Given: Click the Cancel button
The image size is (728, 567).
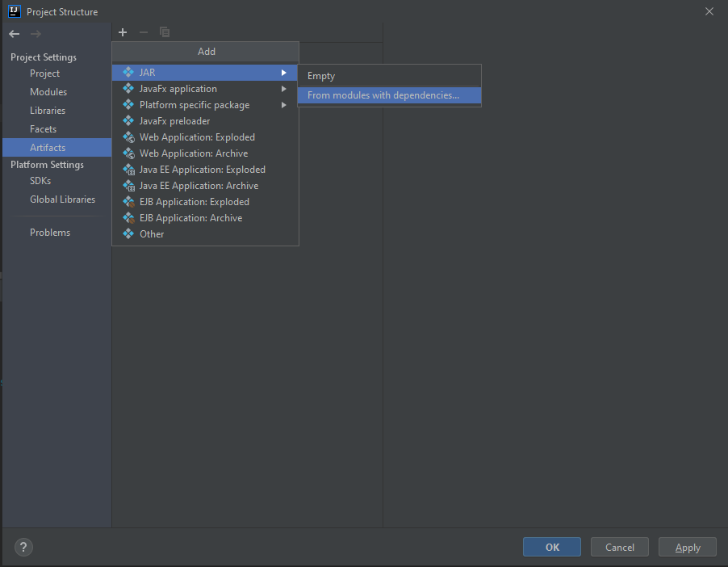Looking at the screenshot, I should tap(619, 547).
